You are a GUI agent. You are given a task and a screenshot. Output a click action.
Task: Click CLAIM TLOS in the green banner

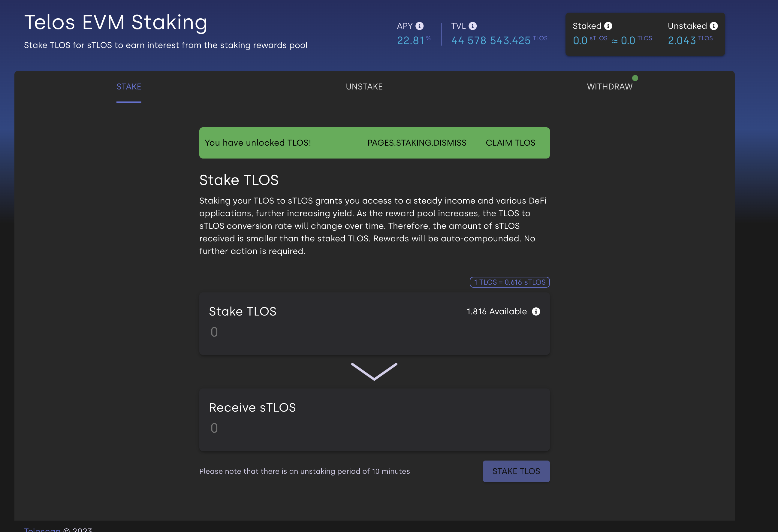click(511, 143)
